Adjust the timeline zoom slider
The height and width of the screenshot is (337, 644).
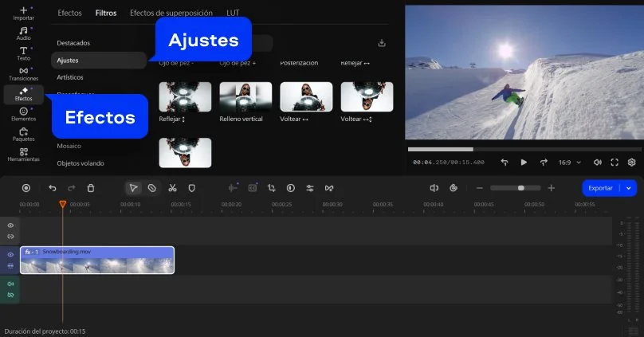click(520, 188)
